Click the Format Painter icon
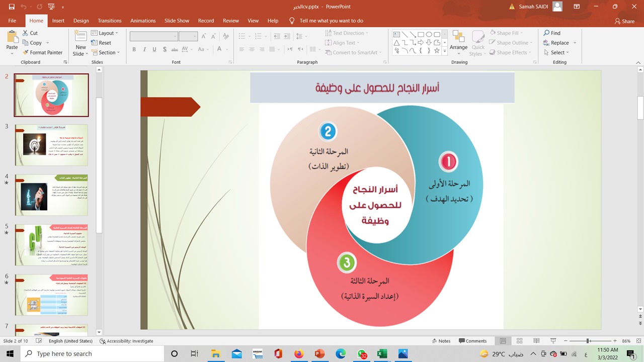This screenshot has height=362, width=644. [x=26, y=52]
